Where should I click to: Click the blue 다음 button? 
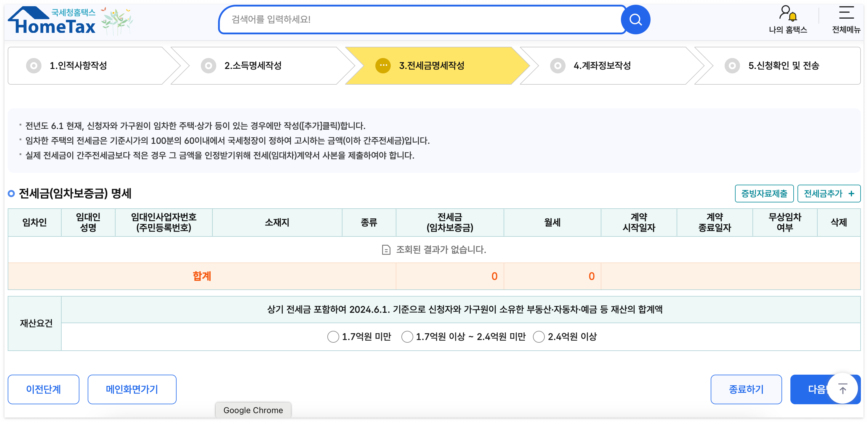[x=809, y=389]
